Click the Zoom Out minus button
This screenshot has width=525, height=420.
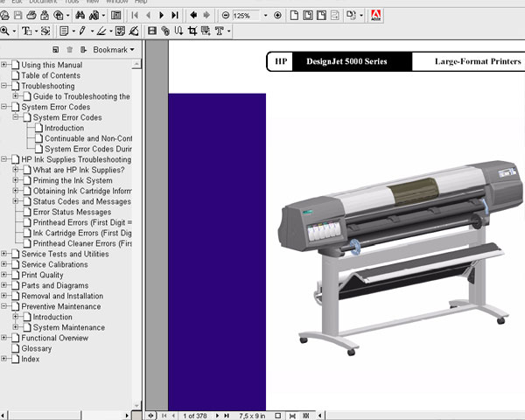click(226, 16)
